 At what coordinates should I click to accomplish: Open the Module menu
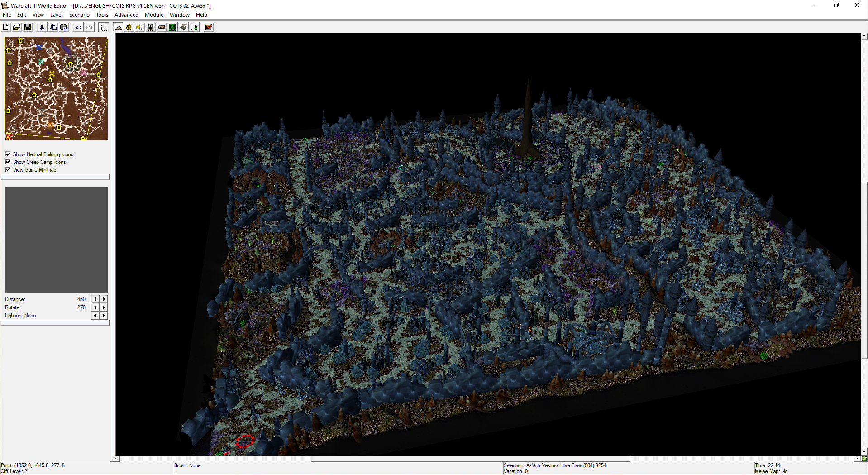154,15
